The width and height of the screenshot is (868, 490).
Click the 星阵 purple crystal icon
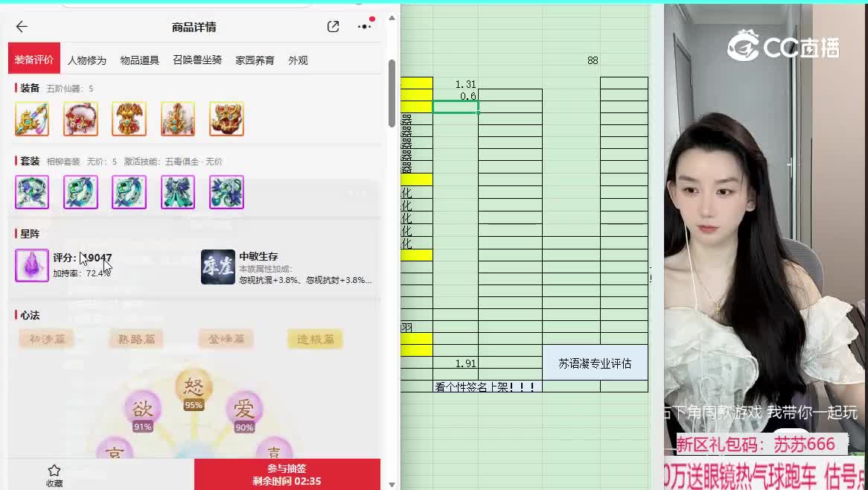pos(31,266)
